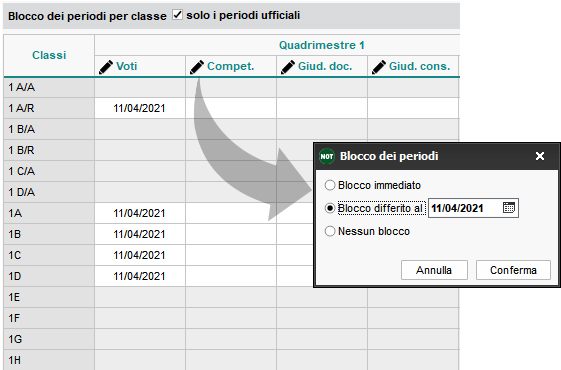Click the Annulla button
This screenshot has height=370, width=561.
(x=434, y=270)
